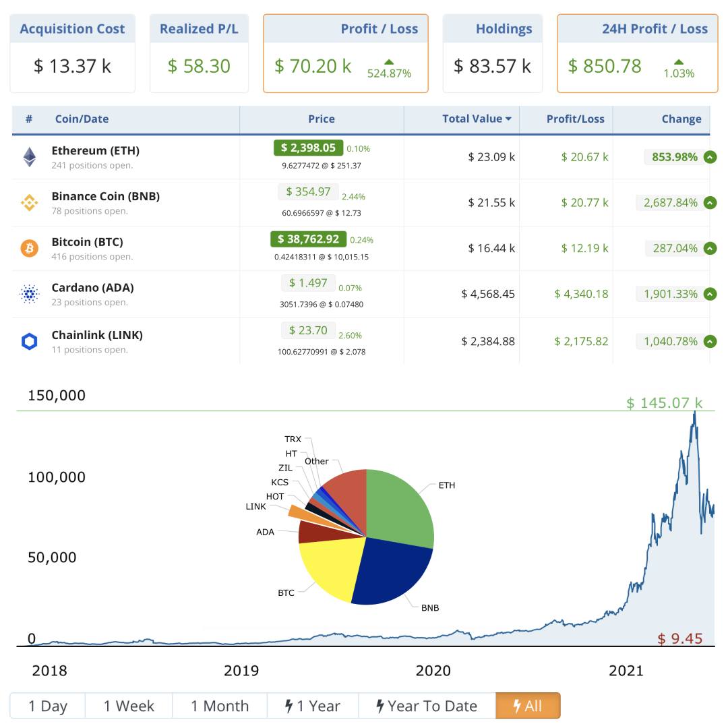Image resolution: width=728 pixels, height=728 pixels.
Task: Click the Cardano logo icon
Action: coord(30,295)
